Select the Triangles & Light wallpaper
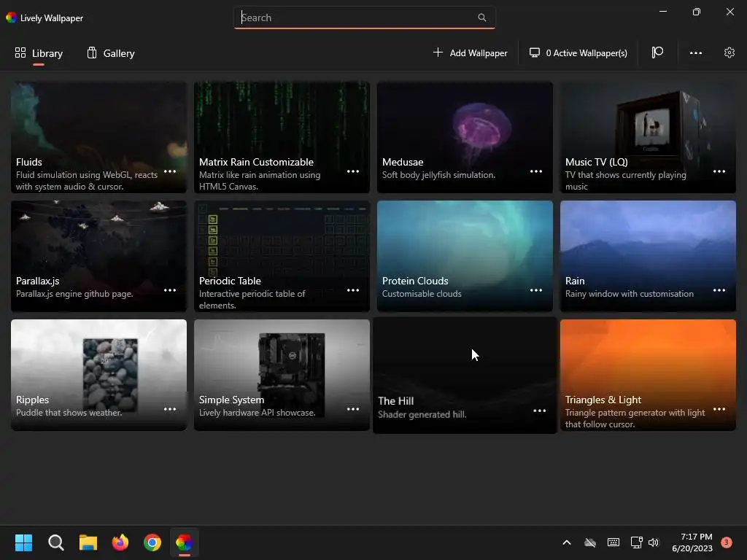The width and height of the screenshot is (747, 560). (648, 376)
